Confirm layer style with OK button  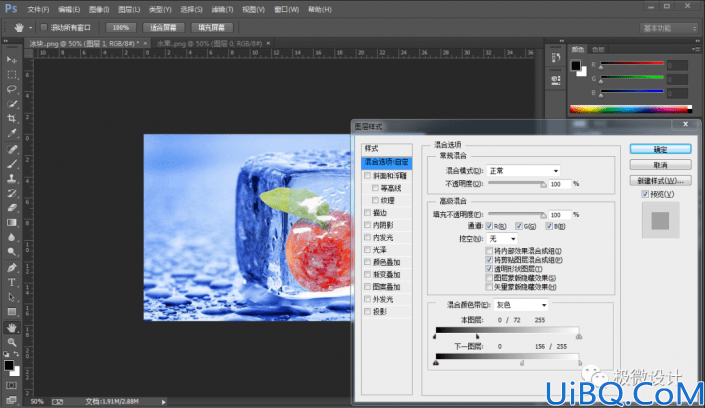coord(660,149)
